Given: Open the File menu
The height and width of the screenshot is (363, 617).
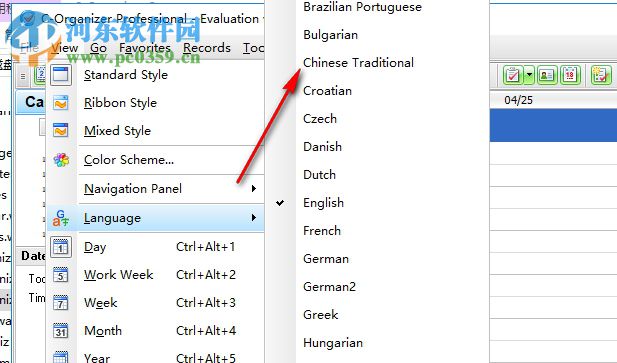Looking at the screenshot, I should click(29, 48).
